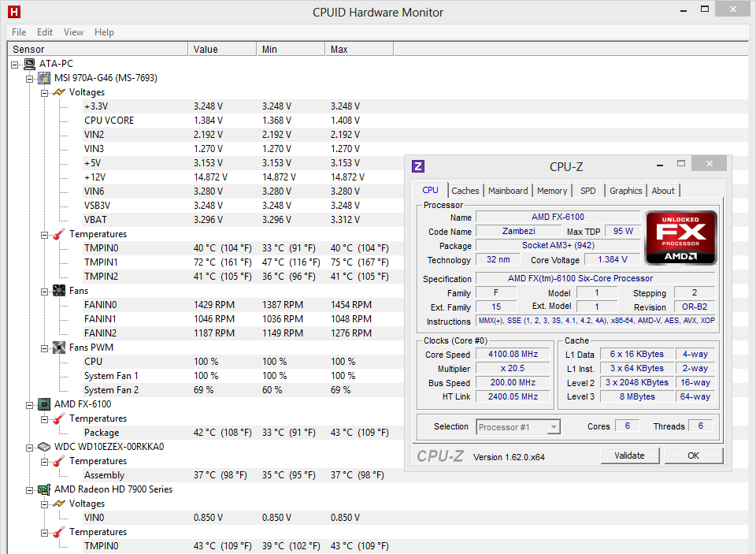Screen dimensions: 756x554
Task: Click the Value column header
Action: (x=222, y=49)
